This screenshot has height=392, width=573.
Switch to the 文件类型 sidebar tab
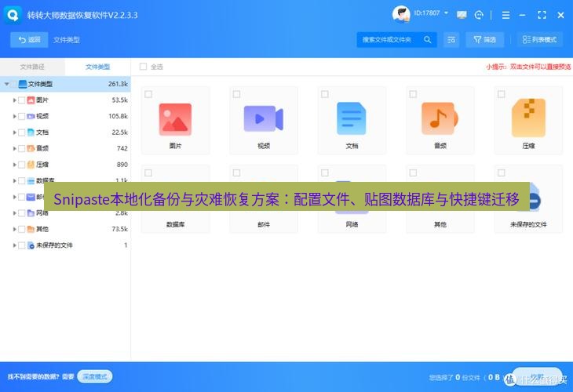pos(97,67)
